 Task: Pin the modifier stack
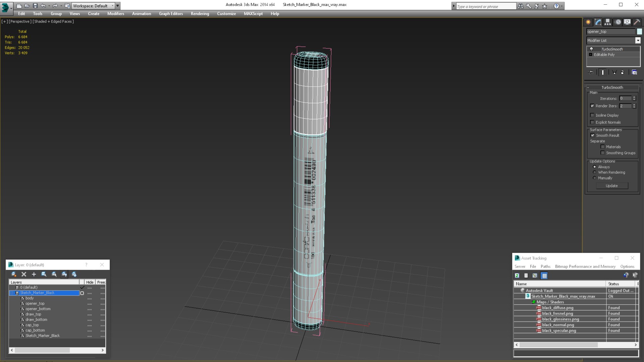(591, 72)
